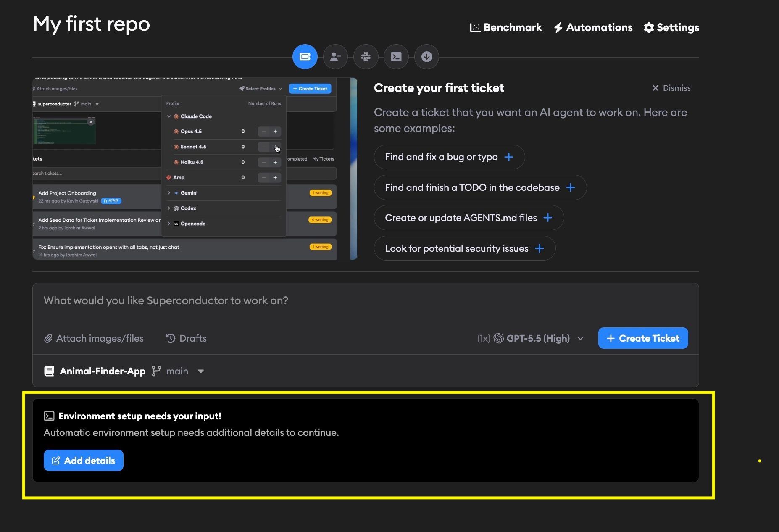Dismiss the first ticket onboarding panel
This screenshot has height=532, width=779.
[x=671, y=88]
